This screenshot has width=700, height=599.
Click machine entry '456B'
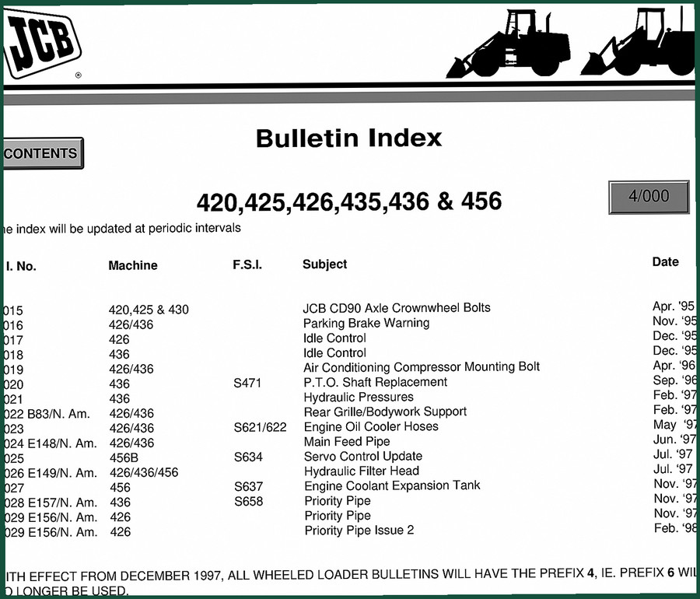(x=124, y=457)
